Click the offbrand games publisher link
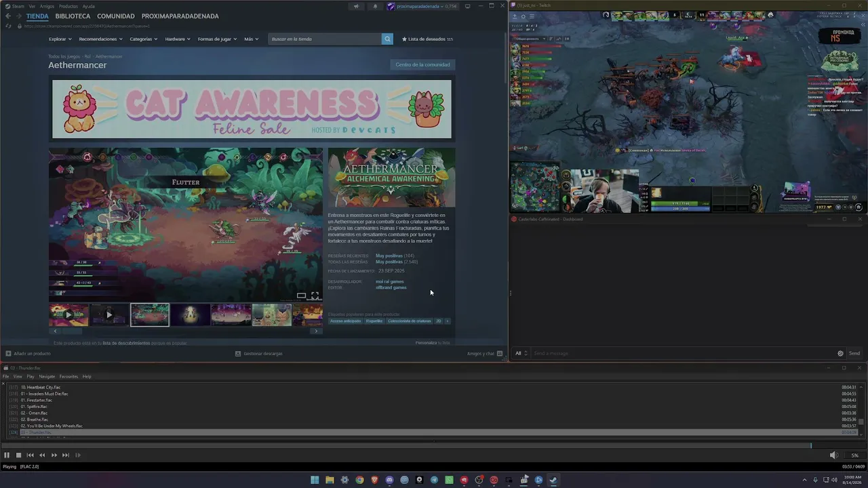Viewport: 868px width, 488px height. 391,287
